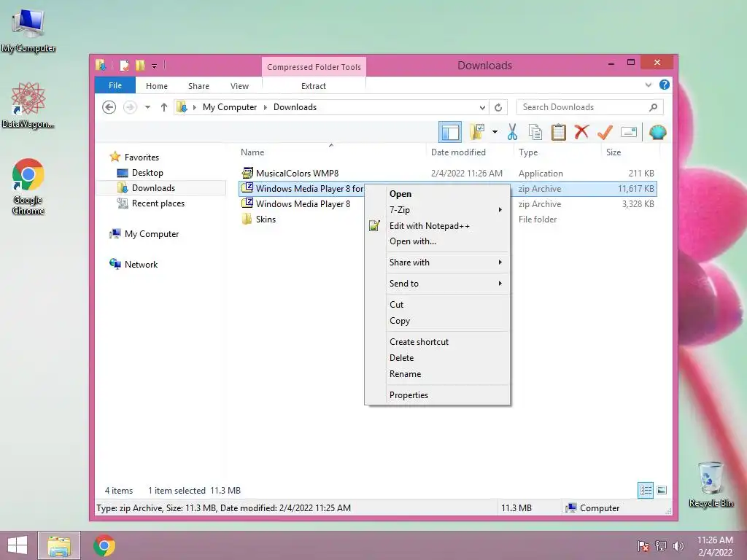Select the MusicalColors WMP8 file
This screenshot has height=560, width=747.
[x=298, y=174]
